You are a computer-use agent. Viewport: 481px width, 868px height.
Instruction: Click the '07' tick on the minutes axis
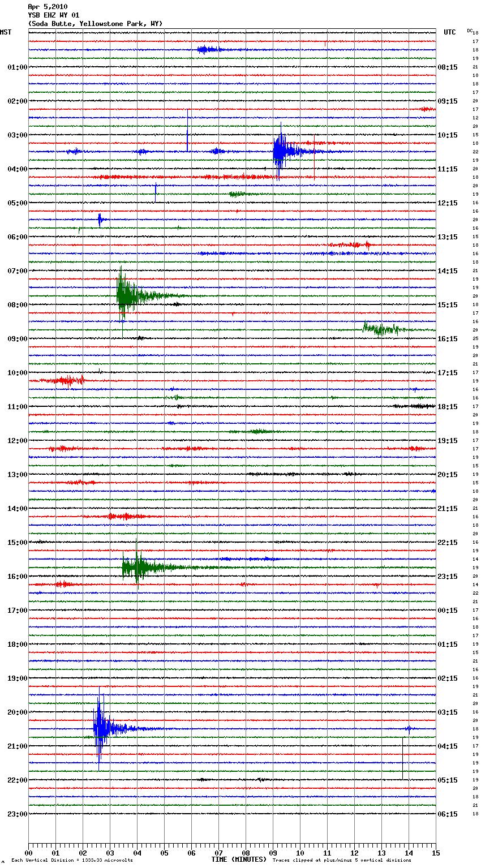pos(218,853)
